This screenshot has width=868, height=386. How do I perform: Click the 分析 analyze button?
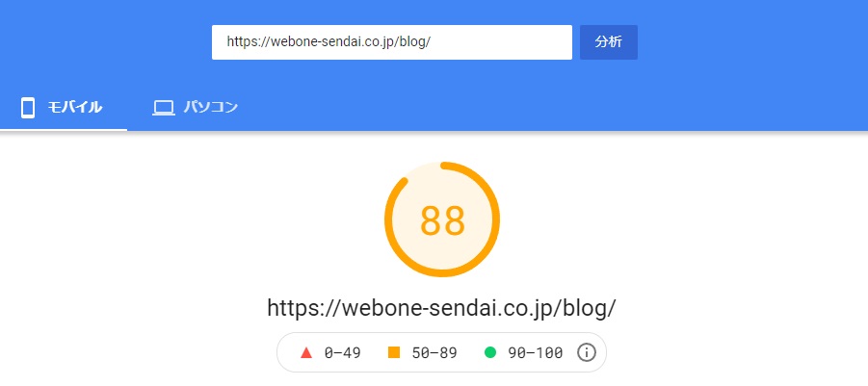tap(609, 42)
